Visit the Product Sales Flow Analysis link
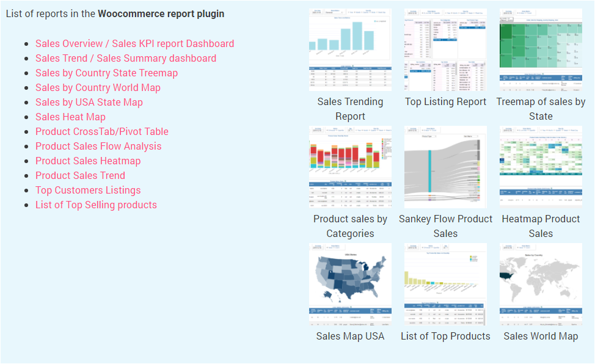 (99, 146)
